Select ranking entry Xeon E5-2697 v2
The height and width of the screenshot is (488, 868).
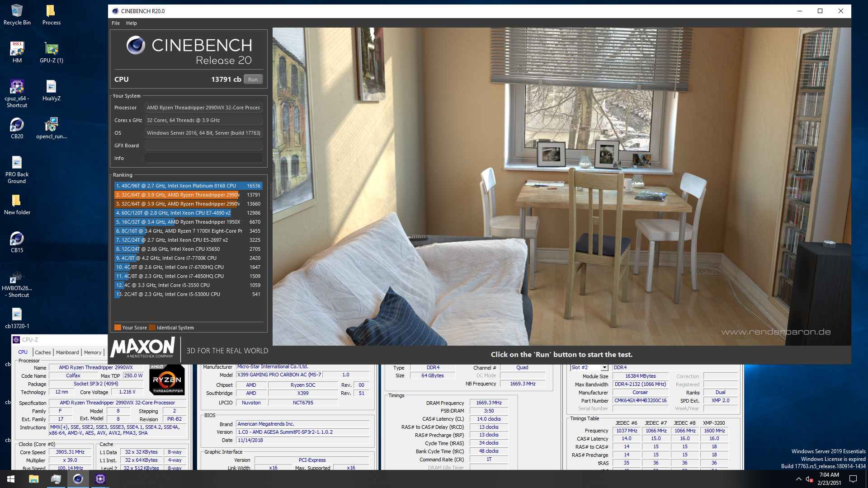coord(188,240)
